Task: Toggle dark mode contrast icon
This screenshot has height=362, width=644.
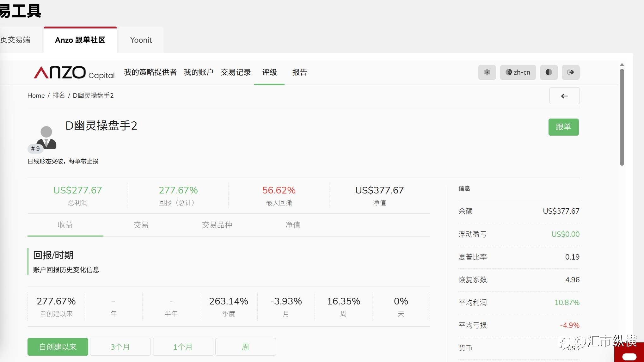Action: coord(549,72)
